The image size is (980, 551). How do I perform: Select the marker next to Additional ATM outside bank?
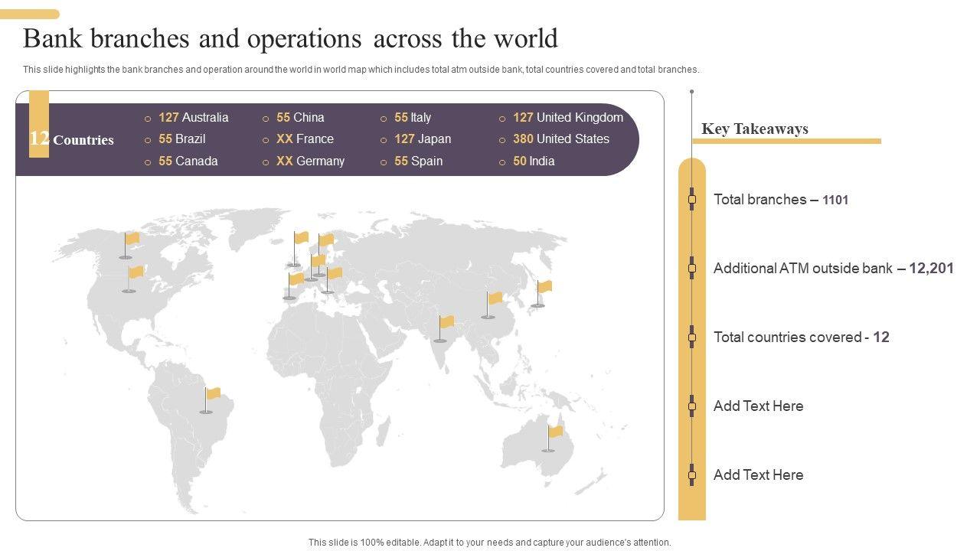[x=692, y=269]
